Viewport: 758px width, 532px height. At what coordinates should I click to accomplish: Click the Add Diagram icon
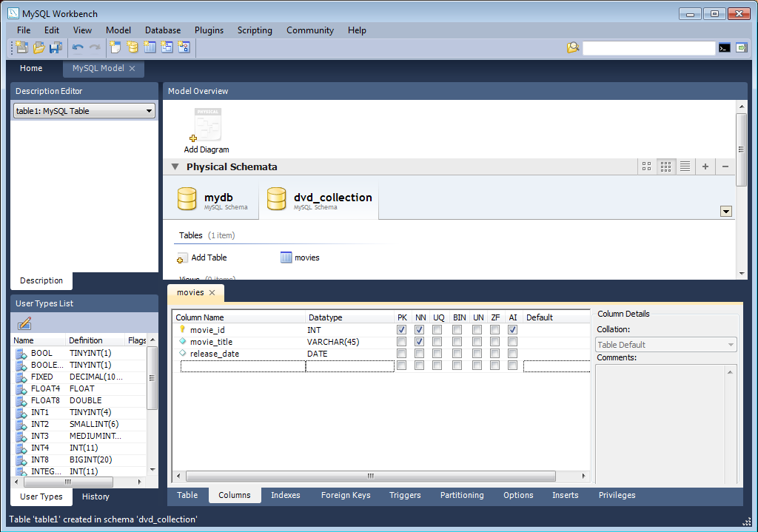207,127
